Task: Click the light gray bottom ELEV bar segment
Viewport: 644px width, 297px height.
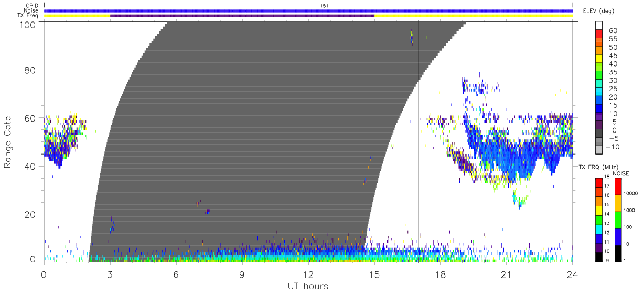Action: pos(599,150)
